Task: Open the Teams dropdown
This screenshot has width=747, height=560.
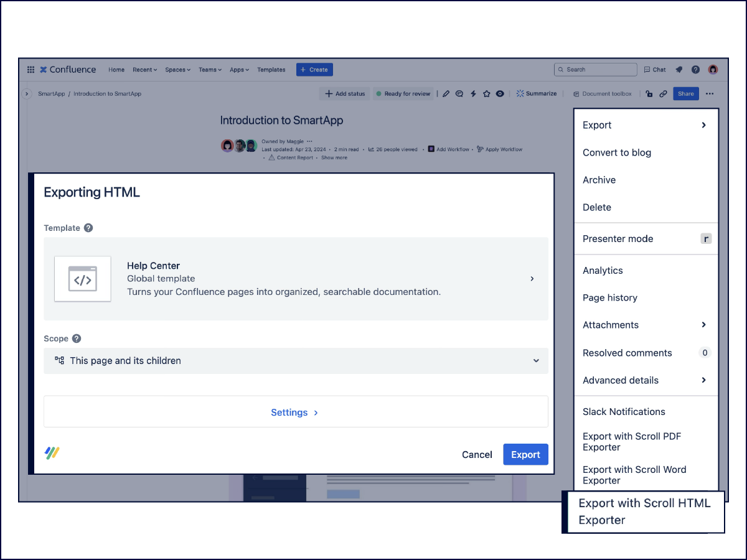Action: [x=210, y=70]
